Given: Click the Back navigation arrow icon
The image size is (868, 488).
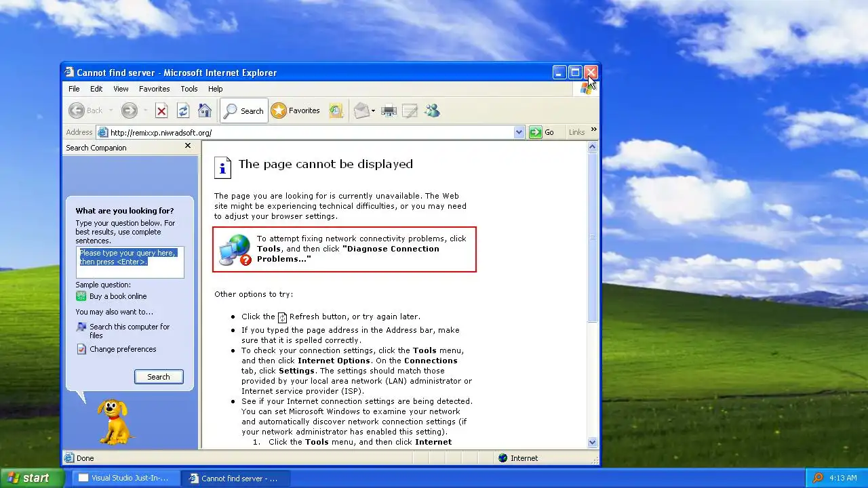Looking at the screenshot, I should [77, 110].
